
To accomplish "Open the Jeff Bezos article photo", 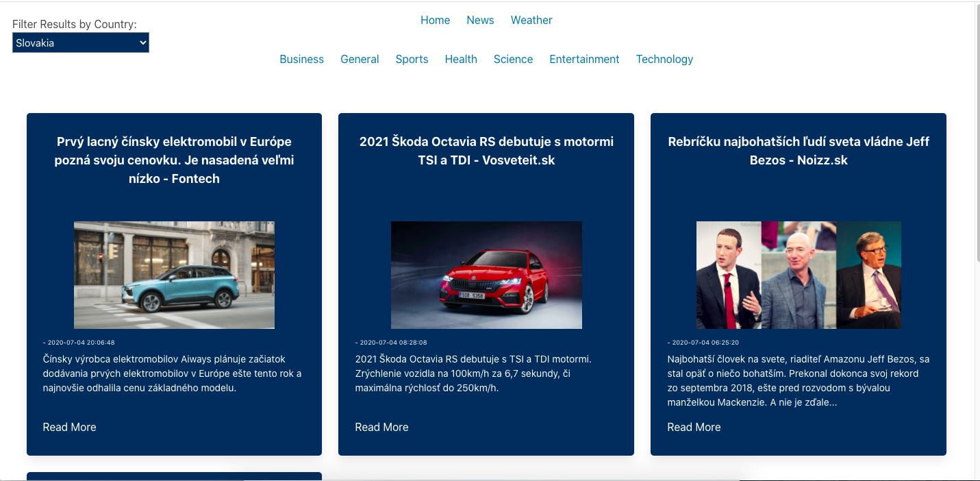I will point(799,275).
